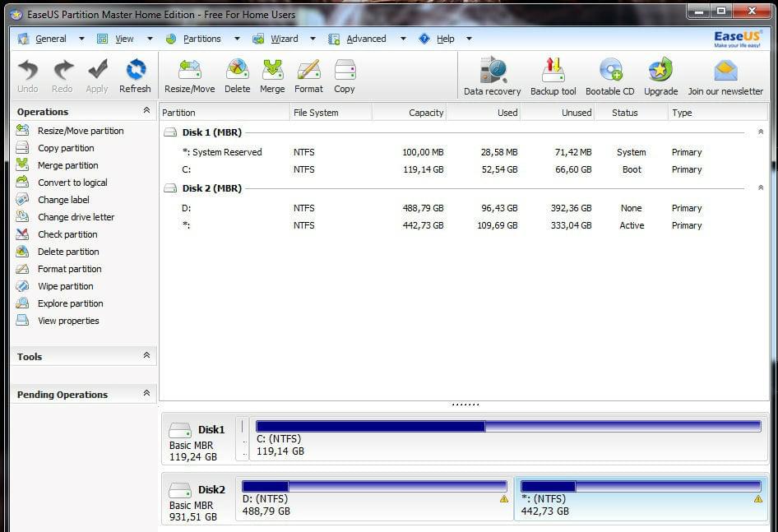Choose Resize/Move partition in Operations
The image size is (778, 532).
pyautogui.click(x=81, y=131)
